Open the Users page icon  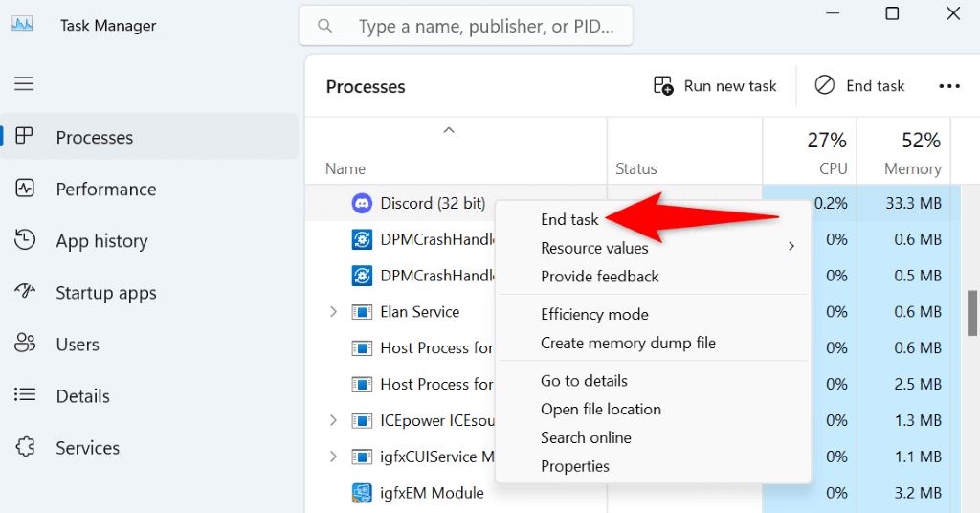25,344
